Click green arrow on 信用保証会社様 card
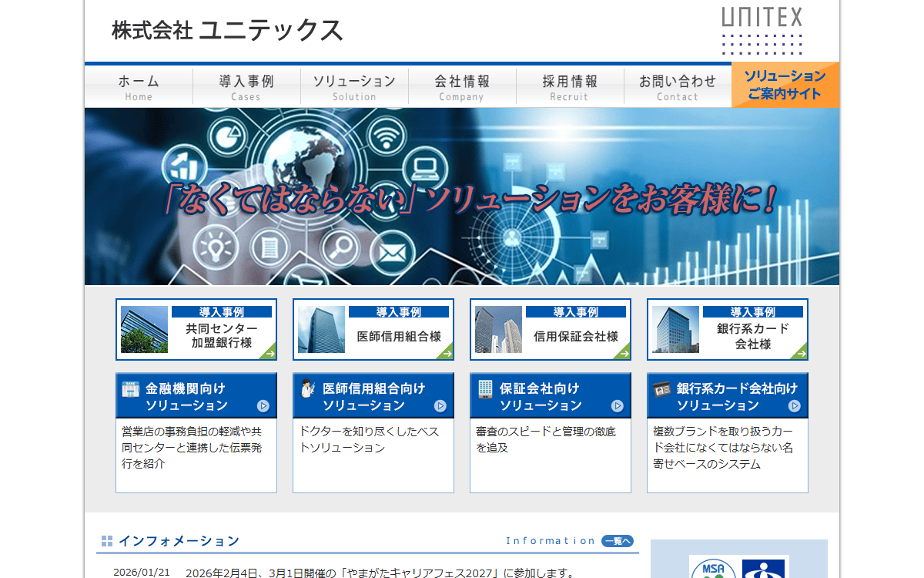This screenshot has width=924, height=578. tap(623, 353)
